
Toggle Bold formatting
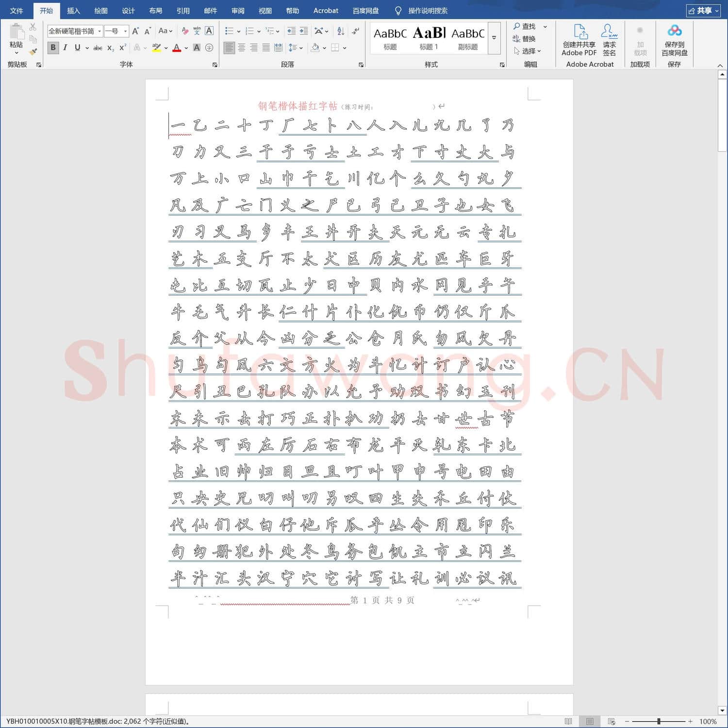click(x=53, y=48)
